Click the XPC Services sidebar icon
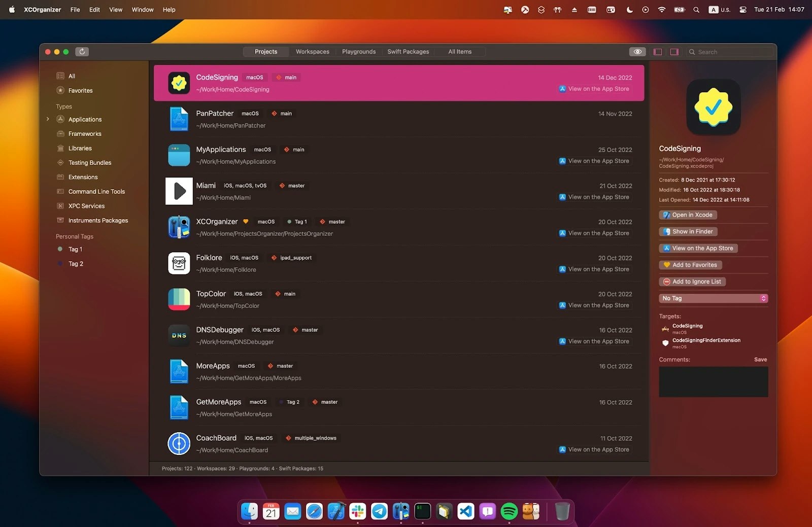The height and width of the screenshot is (527, 812). coord(60,206)
